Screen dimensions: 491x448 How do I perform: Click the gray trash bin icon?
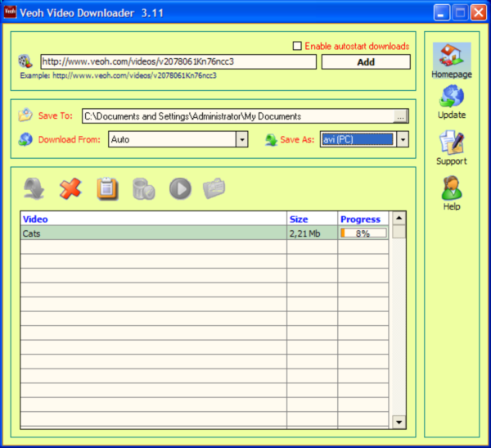tap(144, 189)
